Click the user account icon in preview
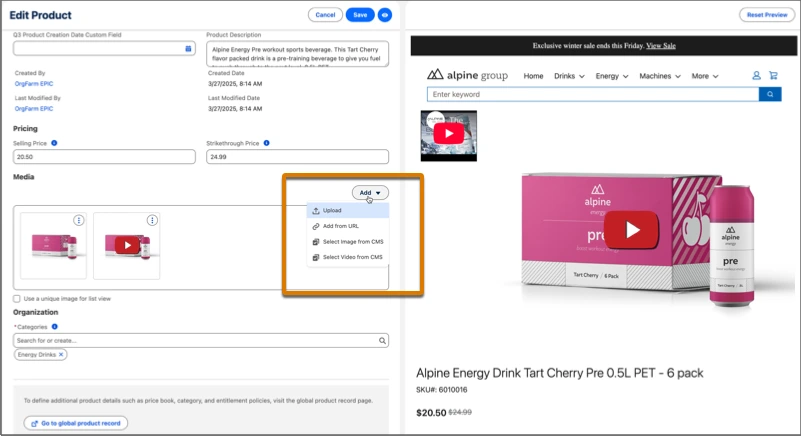Viewport: 801px width, 436px height. pos(756,76)
